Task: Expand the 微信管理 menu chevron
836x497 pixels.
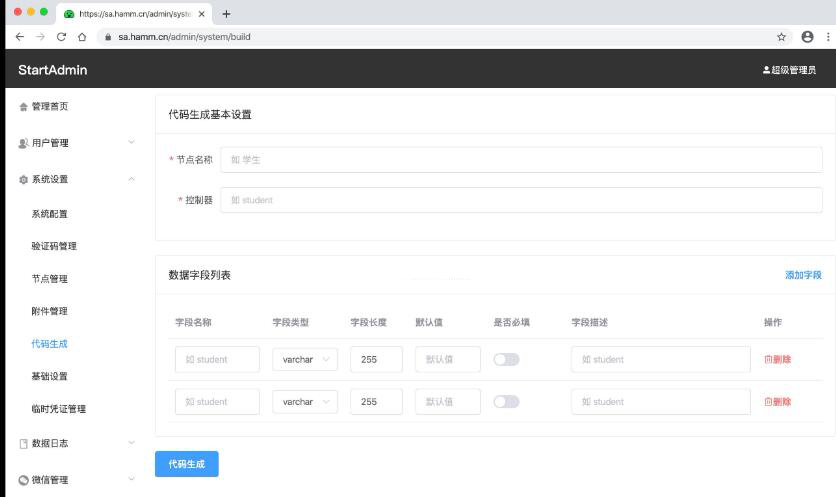Action: pyautogui.click(x=131, y=479)
